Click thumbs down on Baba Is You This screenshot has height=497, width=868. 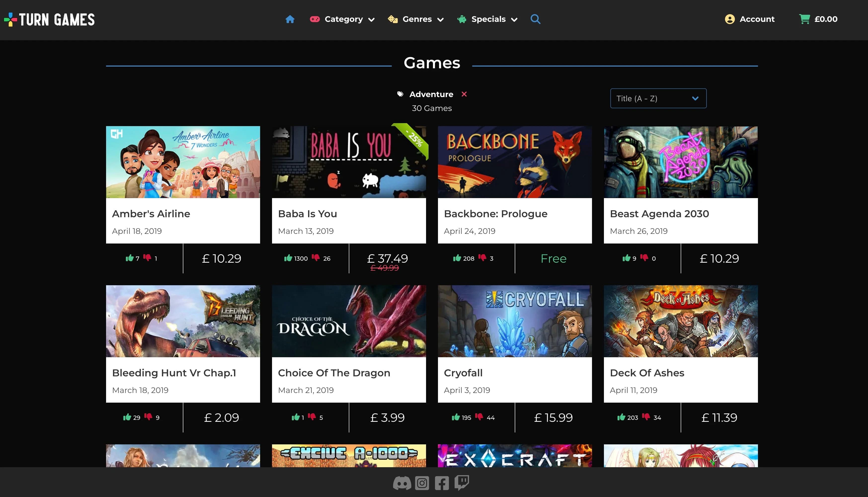point(316,258)
